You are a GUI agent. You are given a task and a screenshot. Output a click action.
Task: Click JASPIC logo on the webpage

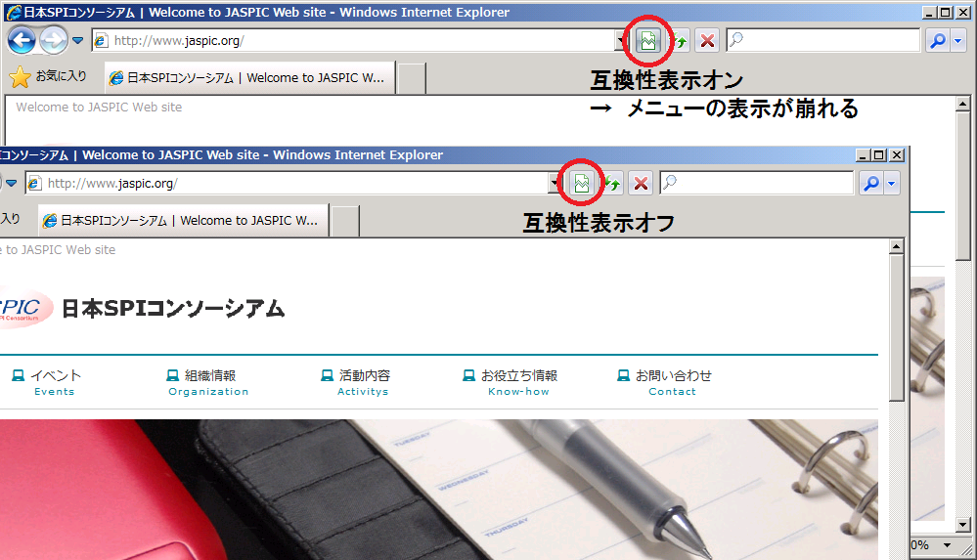[x=24, y=309]
